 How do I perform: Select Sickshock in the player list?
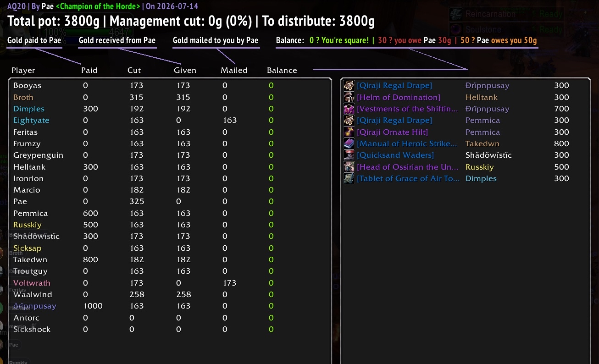(x=32, y=329)
